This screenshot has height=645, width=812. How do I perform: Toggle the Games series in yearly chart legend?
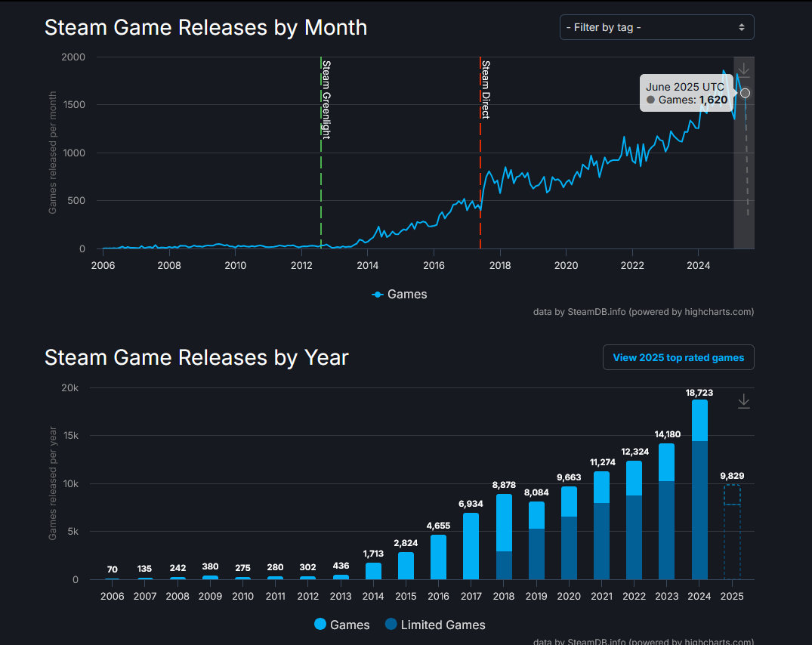(x=342, y=625)
